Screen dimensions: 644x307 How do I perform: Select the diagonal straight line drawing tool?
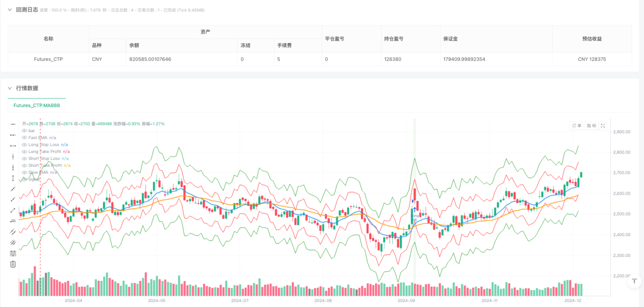click(13, 189)
